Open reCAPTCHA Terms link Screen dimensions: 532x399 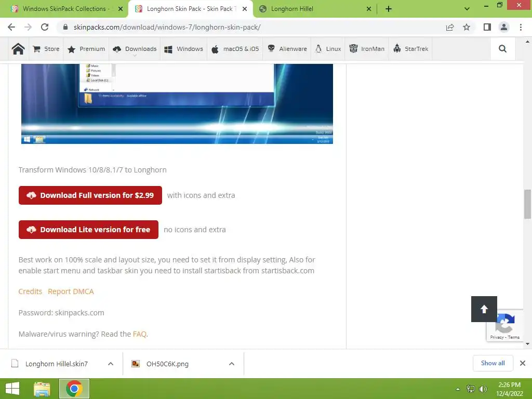pos(514,337)
